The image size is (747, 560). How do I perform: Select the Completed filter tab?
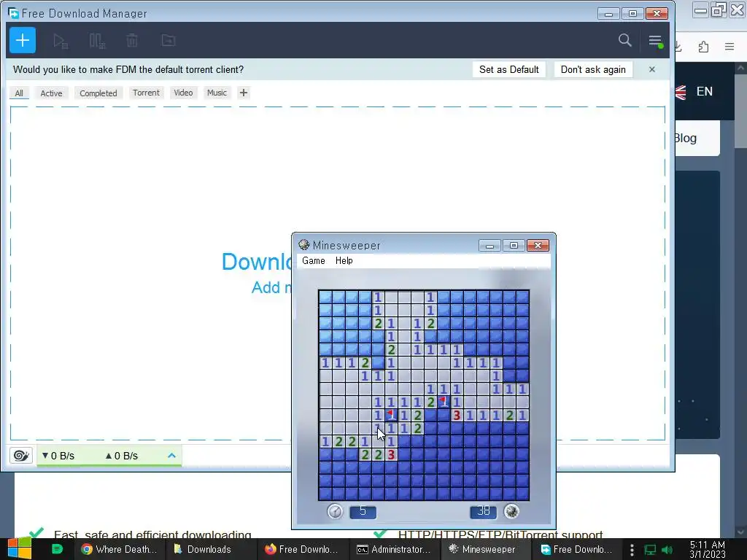[98, 93]
